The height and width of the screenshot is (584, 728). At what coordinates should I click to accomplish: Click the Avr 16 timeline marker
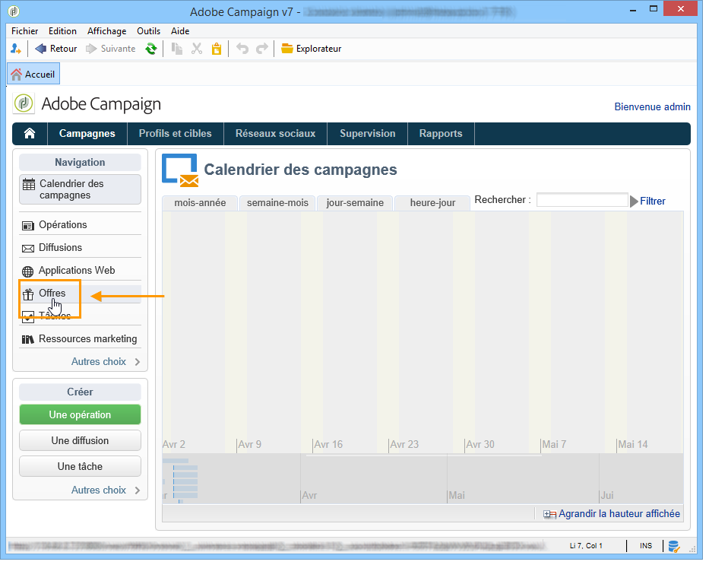(x=328, y=445)
